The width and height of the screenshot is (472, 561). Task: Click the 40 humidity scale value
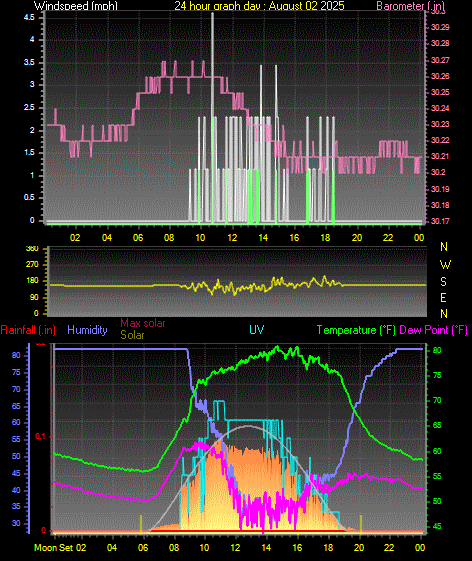click(16, 491)
